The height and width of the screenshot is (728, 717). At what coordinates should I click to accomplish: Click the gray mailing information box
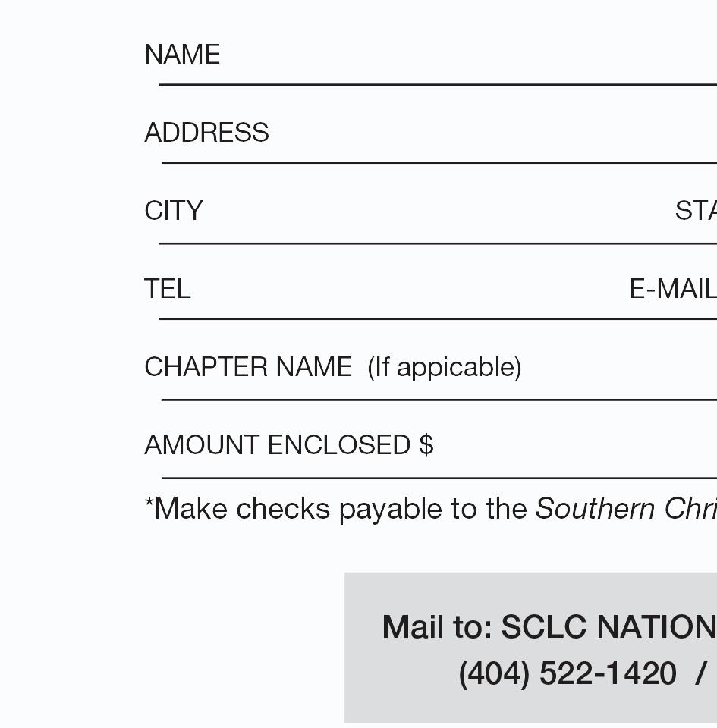pos(531,648)
